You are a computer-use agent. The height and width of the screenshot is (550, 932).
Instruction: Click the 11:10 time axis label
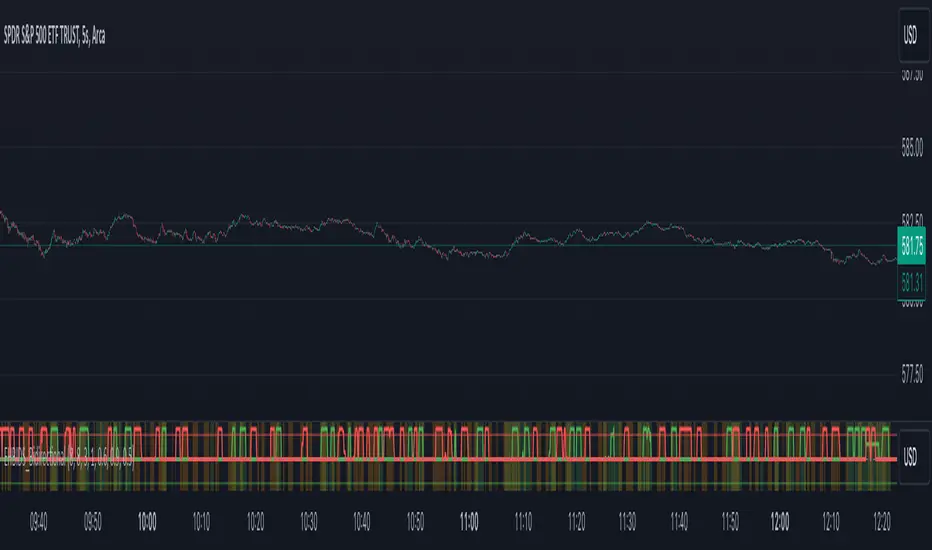[x=521, y=519]
